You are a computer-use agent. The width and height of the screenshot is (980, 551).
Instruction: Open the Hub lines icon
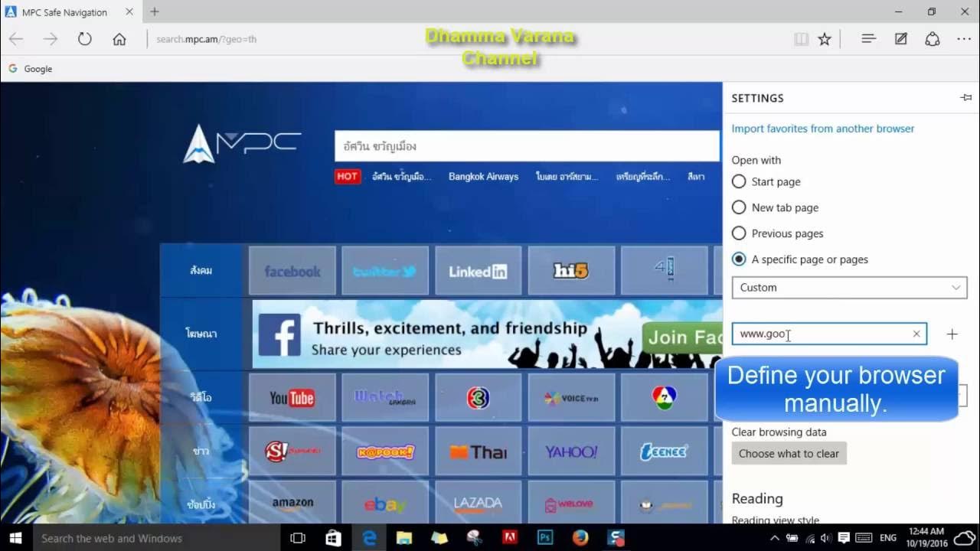pyautogui.click(x=868, y=38)
